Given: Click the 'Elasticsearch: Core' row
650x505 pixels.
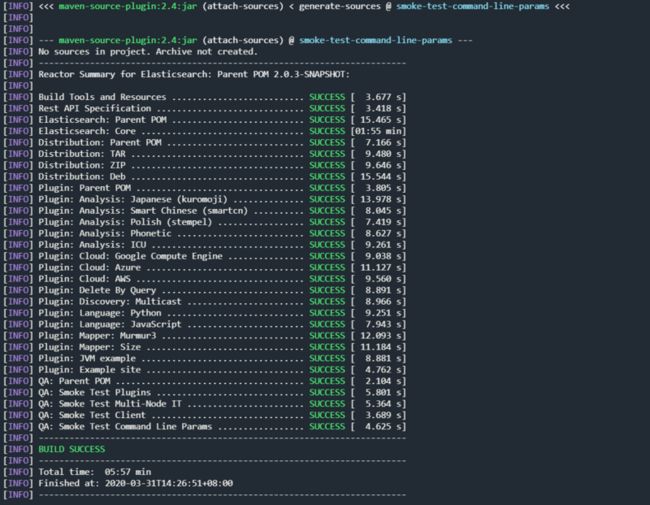Looking at the screenshot, I should [x=204, y=131].
